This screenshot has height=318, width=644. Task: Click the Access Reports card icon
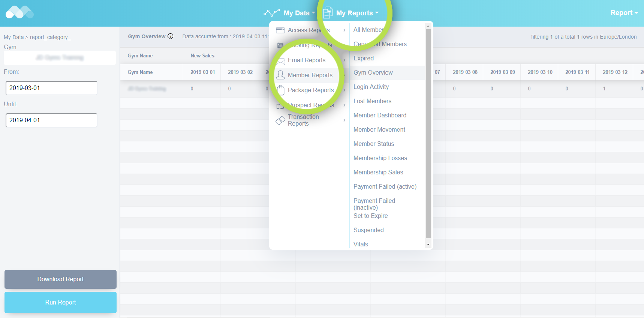(x=280, y=30)
